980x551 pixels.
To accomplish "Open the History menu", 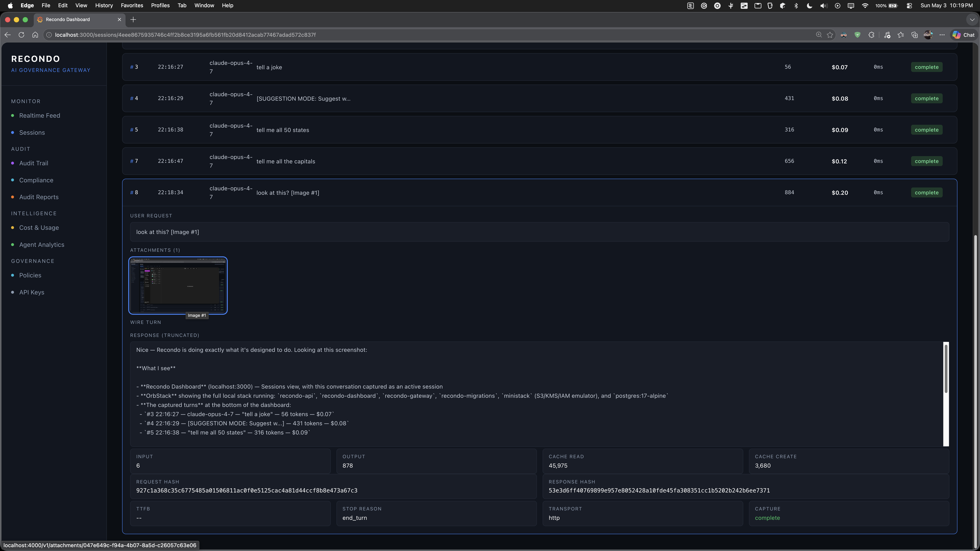I will pyautogui.click(x=104, y=5).
